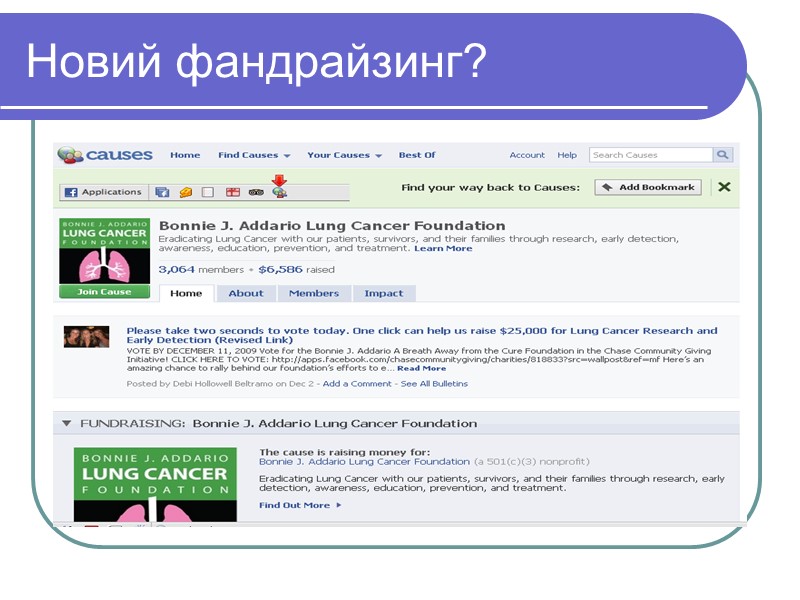Click the Causes globe bookmark icon
The image size is (800, 600).
click(280, 192)
